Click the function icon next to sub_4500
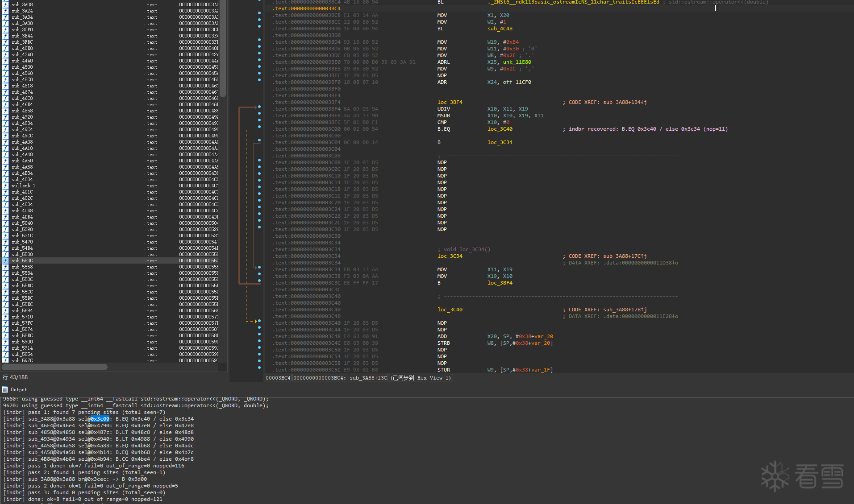 (x=6, y=67)
